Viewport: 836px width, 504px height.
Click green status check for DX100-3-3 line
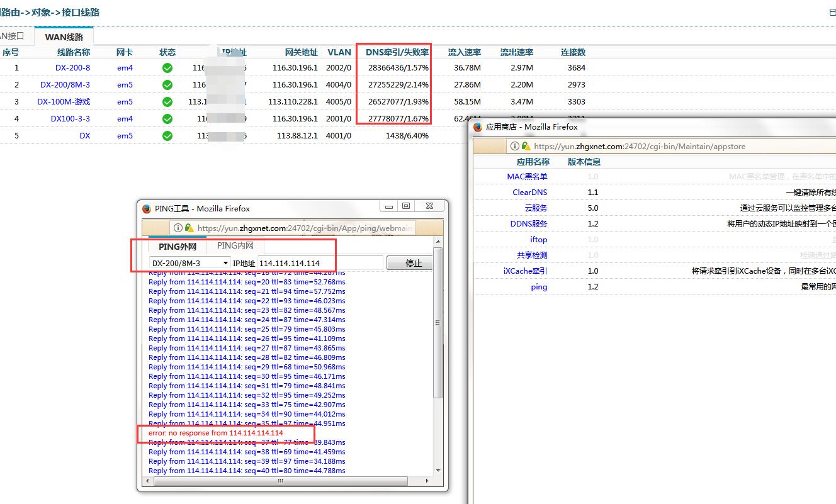pos(167,119)
